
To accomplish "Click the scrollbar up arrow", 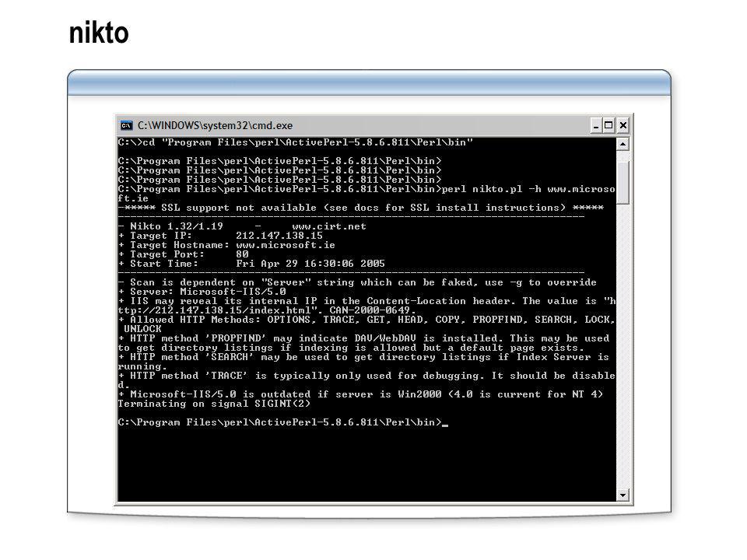I will 622,145.
